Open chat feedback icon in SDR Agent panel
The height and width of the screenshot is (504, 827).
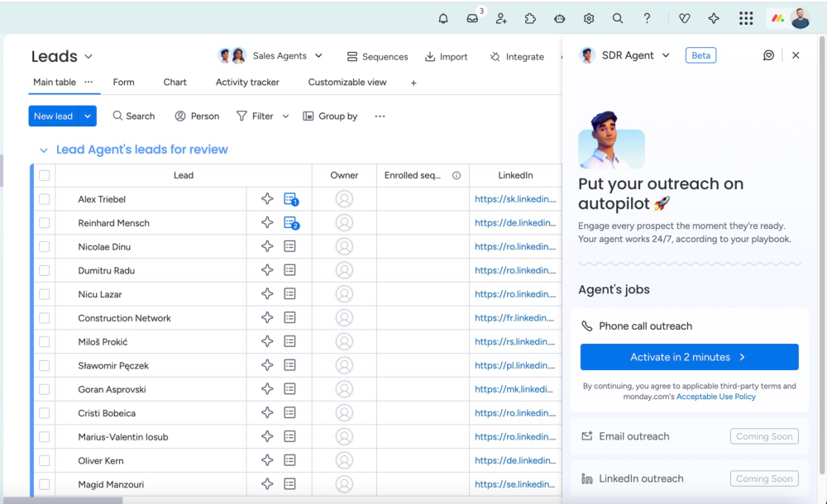click(769, 55)
